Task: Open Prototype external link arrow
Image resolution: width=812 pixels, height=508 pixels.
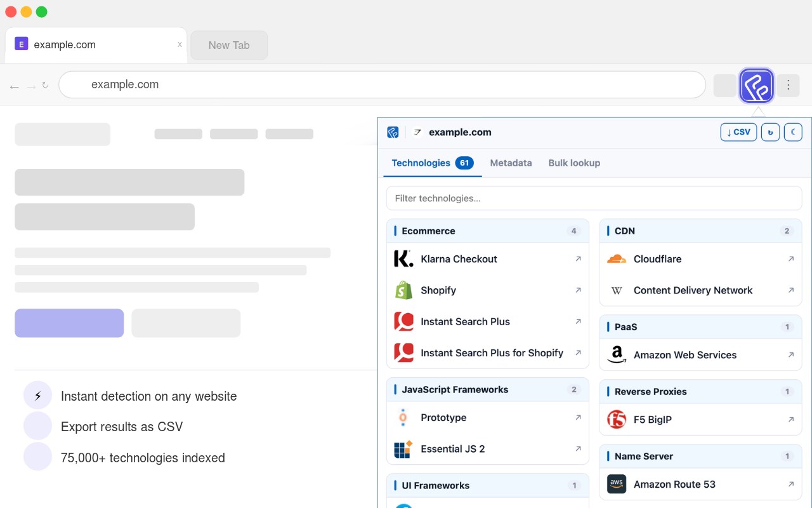Action: point(578,418)
